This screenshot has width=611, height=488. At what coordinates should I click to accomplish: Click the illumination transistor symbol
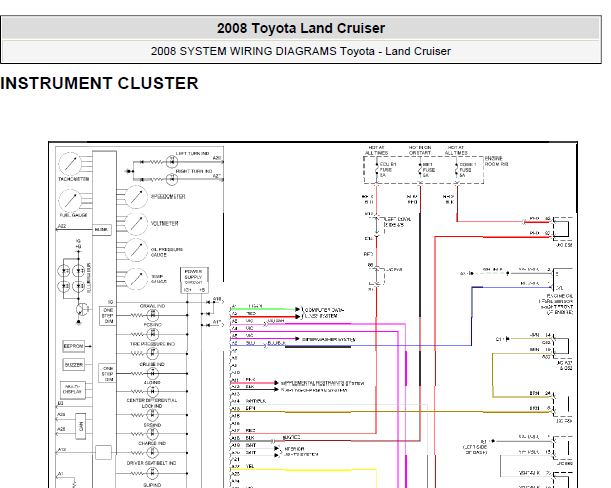coord(81,309)
